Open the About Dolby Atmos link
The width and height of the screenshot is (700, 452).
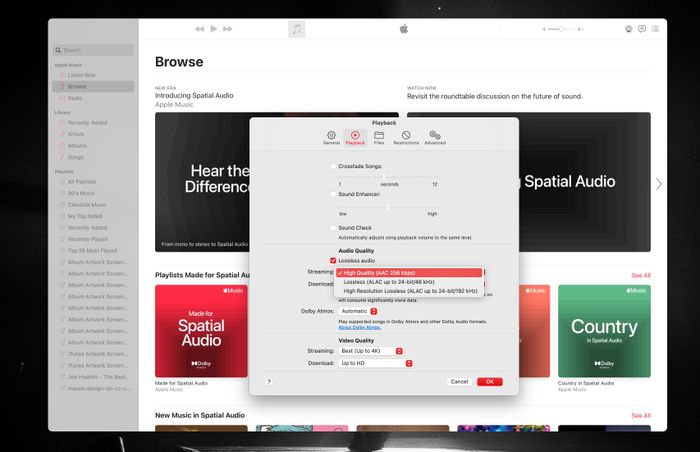(359, 327)
